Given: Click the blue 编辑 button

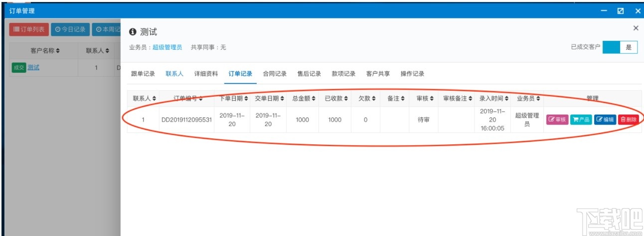Looking at the screenshot, I should point(605,119).
